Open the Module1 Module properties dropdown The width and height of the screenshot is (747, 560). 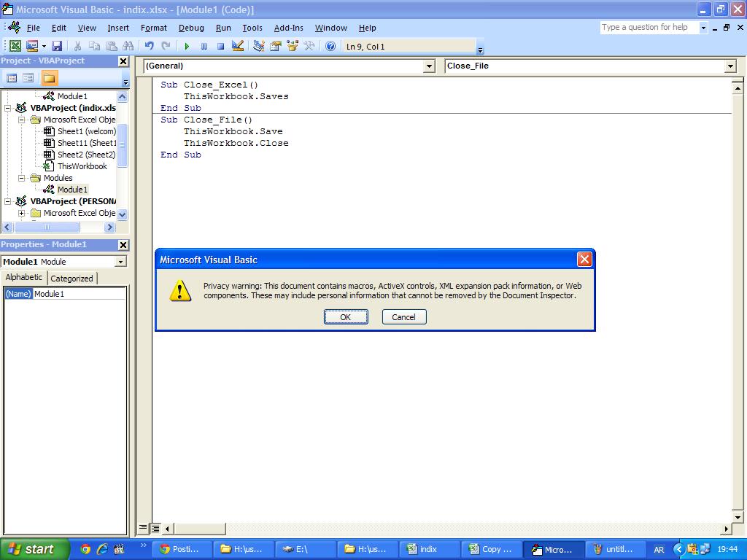coord(120,262)
